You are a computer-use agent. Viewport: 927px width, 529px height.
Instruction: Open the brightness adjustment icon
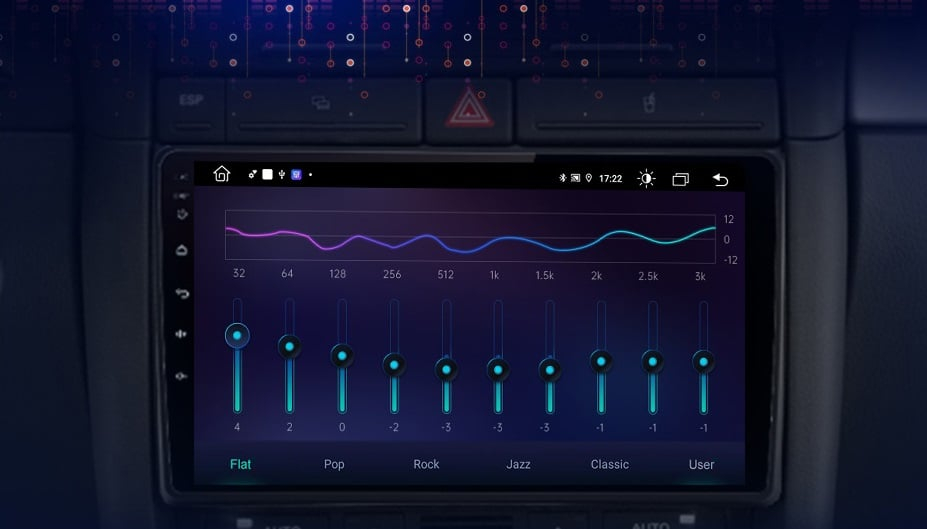(x=646, y=179)
